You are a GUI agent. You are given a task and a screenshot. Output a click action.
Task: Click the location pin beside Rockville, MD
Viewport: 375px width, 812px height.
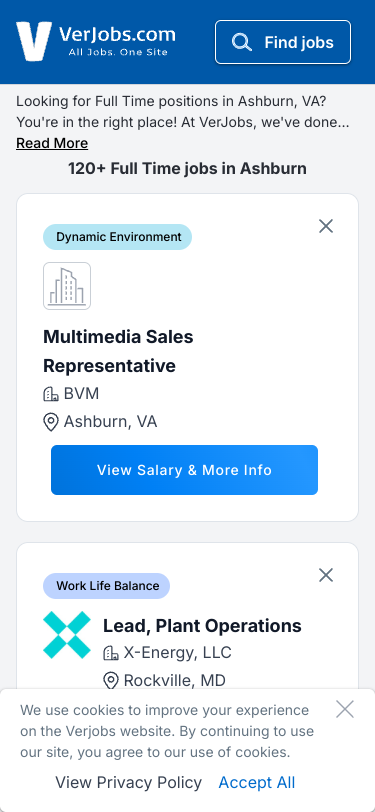(x=110, y=680)
